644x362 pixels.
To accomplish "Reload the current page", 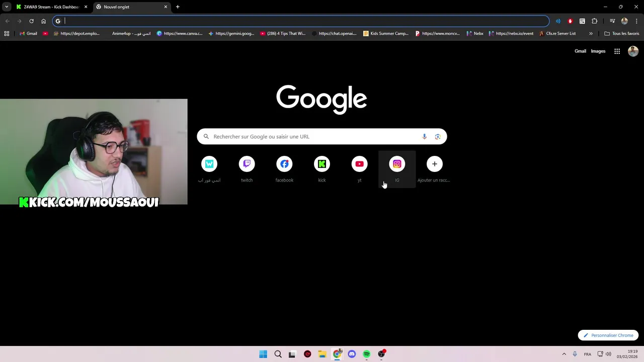I will pos(31,21).
